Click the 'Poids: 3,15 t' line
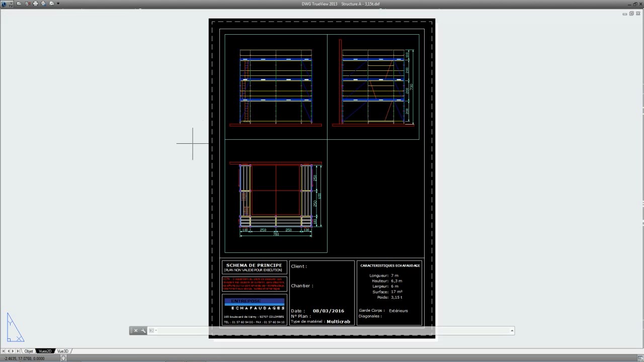644x362 pixels. (x=390, y=297)
